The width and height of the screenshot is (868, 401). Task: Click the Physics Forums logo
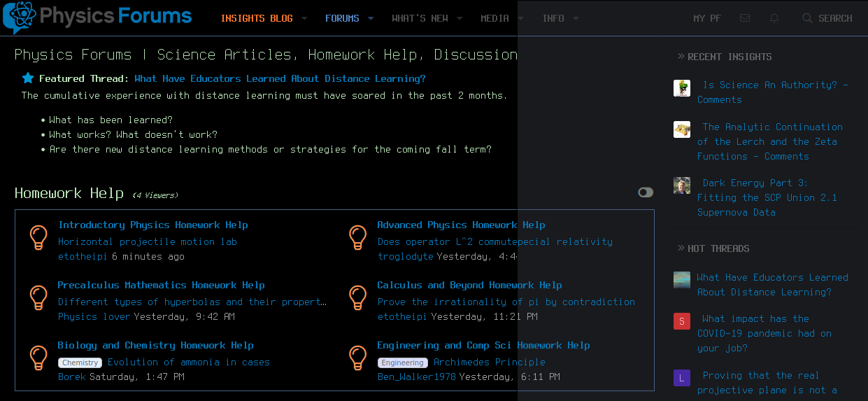tap(97, 17)
